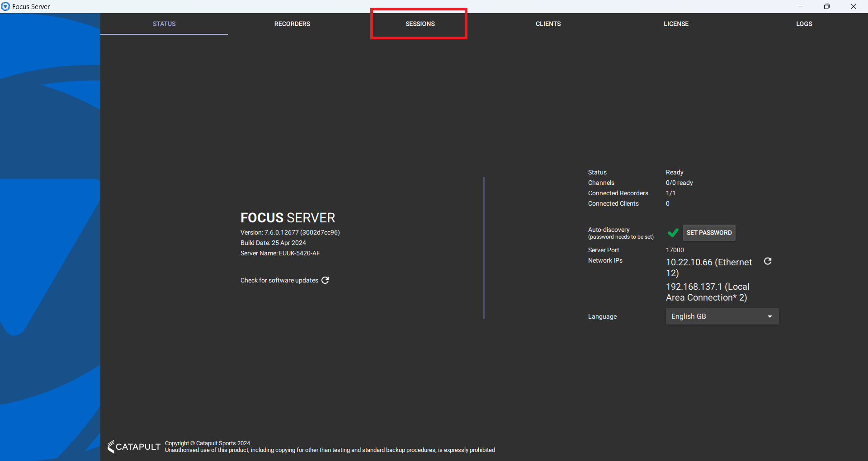Click the Focus Server title bar icon
This screenshot has height=461, width=868.
[x=5, y=6]
